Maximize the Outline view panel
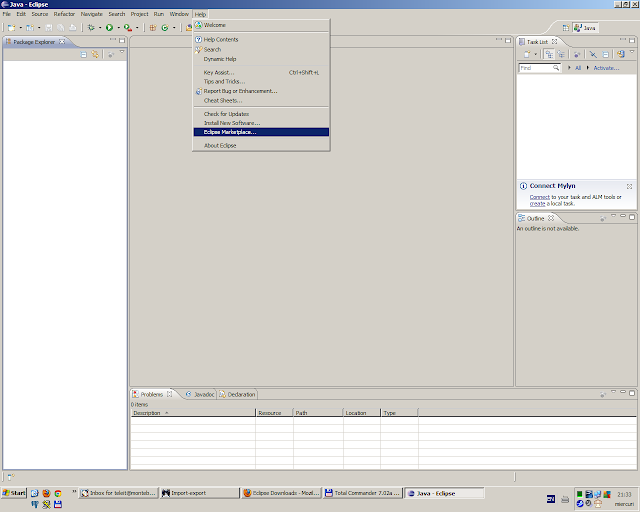The width and height of the screenshot is (640, 512). pyautogui.click(x=632, y=217)
